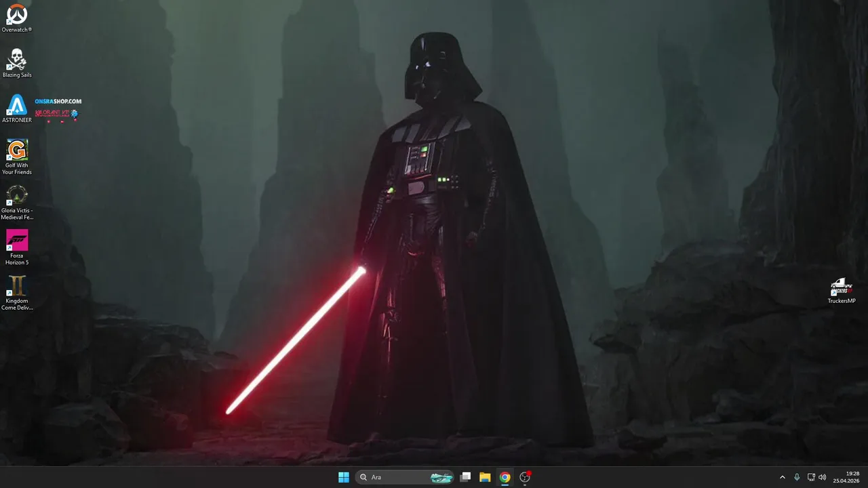Select the TruckersMP desktop shortcut
Viewport: 868px width, 488px height.
[842, 291]
